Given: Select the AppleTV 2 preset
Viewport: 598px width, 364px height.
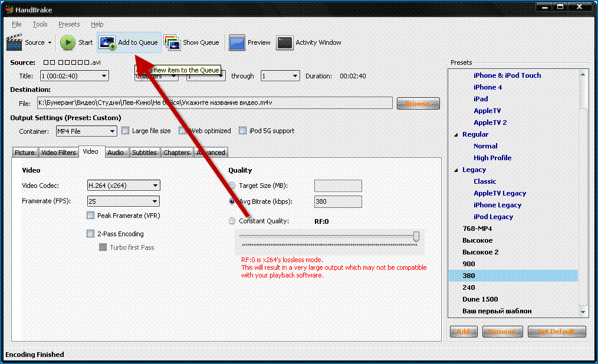Looking at the screenshot, I should (490, 123).
